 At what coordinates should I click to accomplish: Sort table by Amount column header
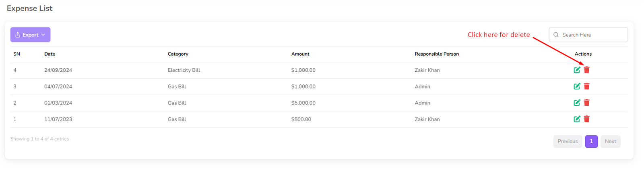[300, 54]
